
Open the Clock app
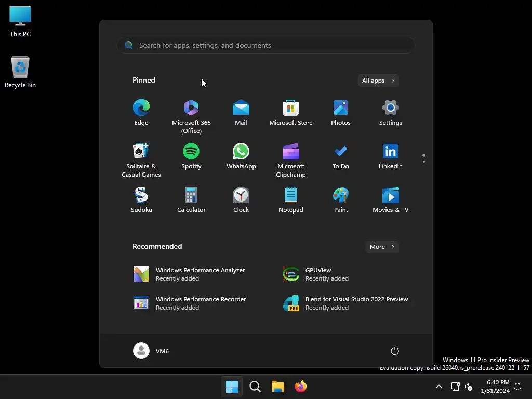[x=241, y=200]
